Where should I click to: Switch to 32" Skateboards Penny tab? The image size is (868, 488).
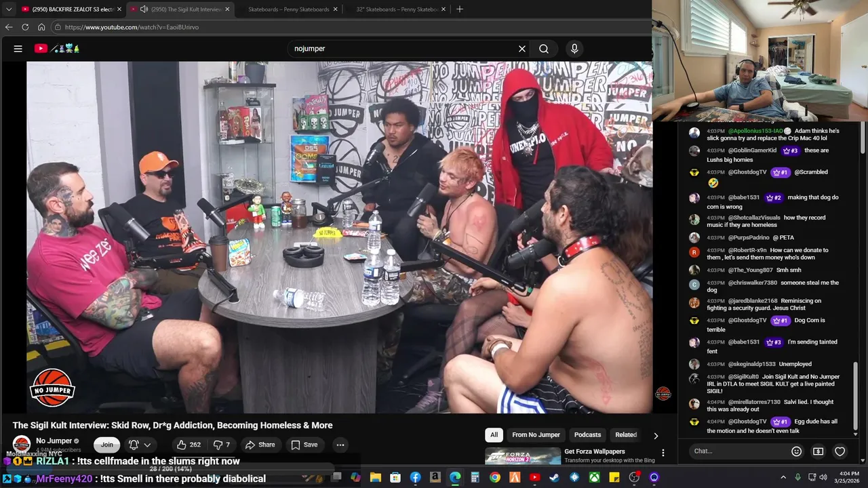click(x=397, y=9)
